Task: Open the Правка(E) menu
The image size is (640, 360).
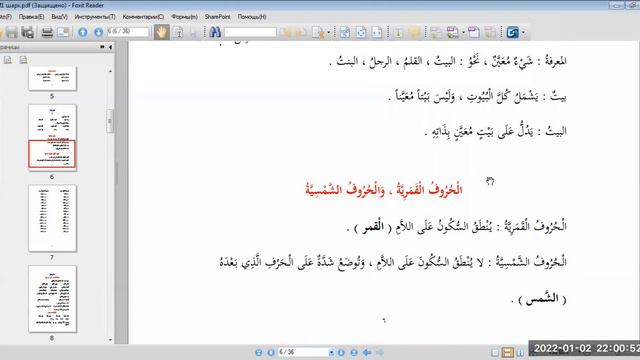Action: (31, 17)
